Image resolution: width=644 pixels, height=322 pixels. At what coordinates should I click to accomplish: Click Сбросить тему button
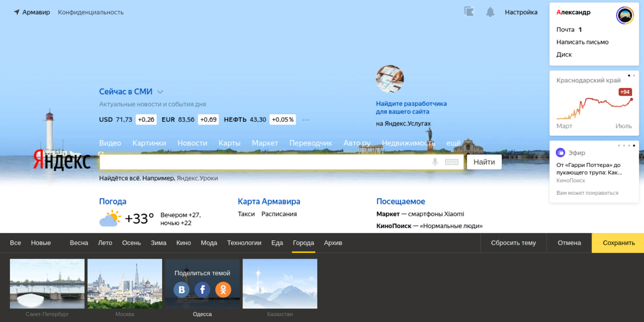(x=514, y=243)
